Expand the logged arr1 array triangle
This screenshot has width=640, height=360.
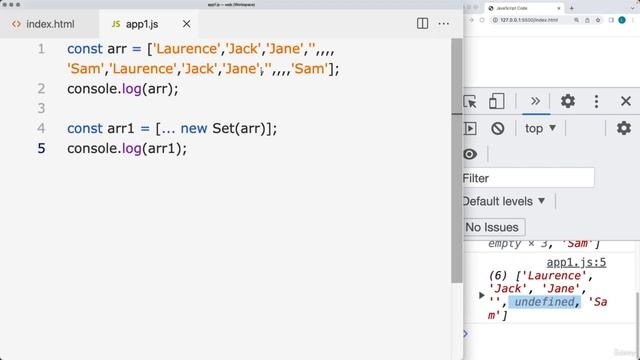tap(482, 295)
